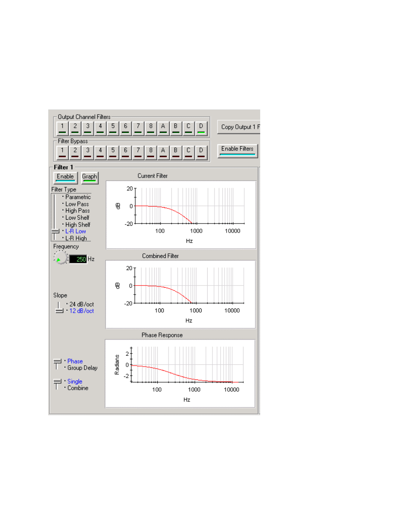This screenshot has height=532, width=411.
Task: Select Output Channel Filters button 8
Action: 151,128
